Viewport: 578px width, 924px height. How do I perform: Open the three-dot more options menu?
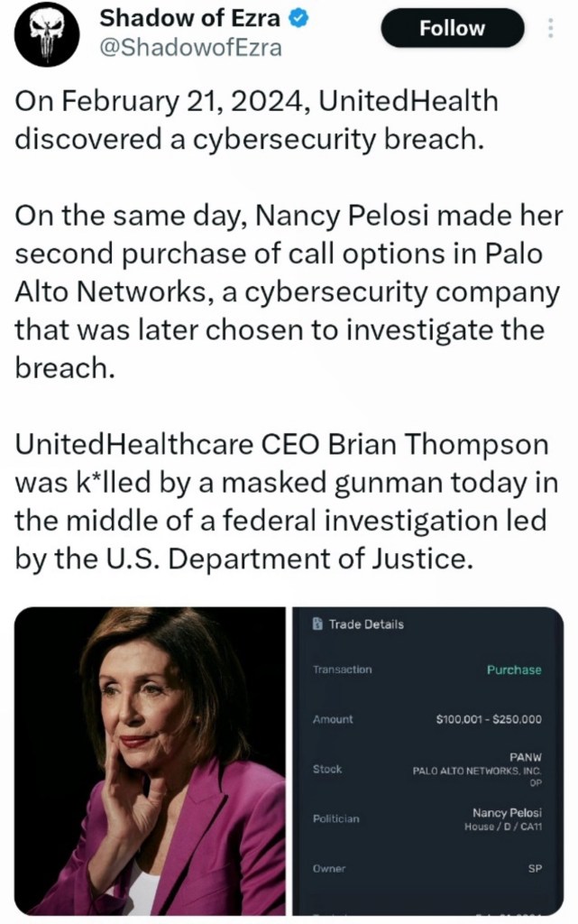[551, 29]
